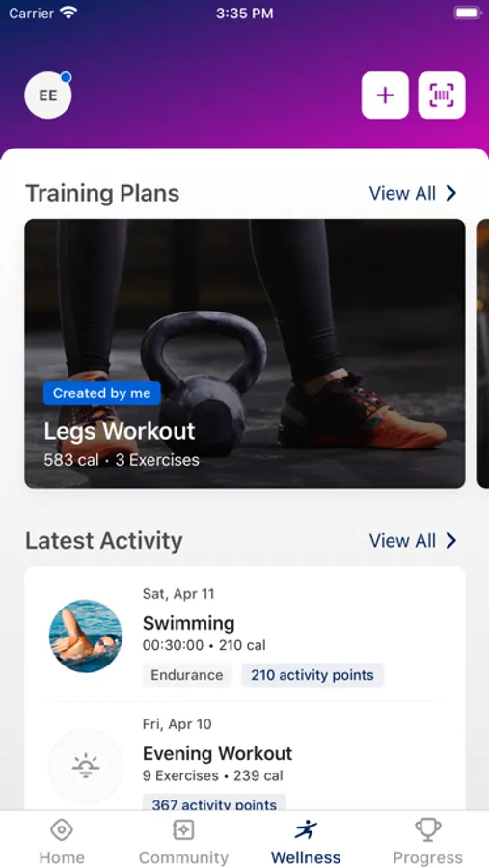Screen dimensions: 489x868
Task: Expand Training Plans with the View All chevron
Action: coord(451,193)
